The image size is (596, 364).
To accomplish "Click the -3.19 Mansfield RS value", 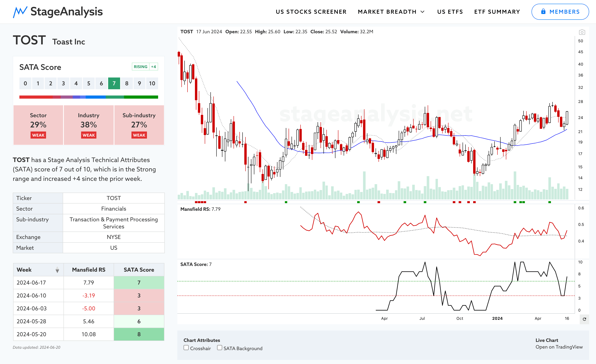I will coord(89,295).
